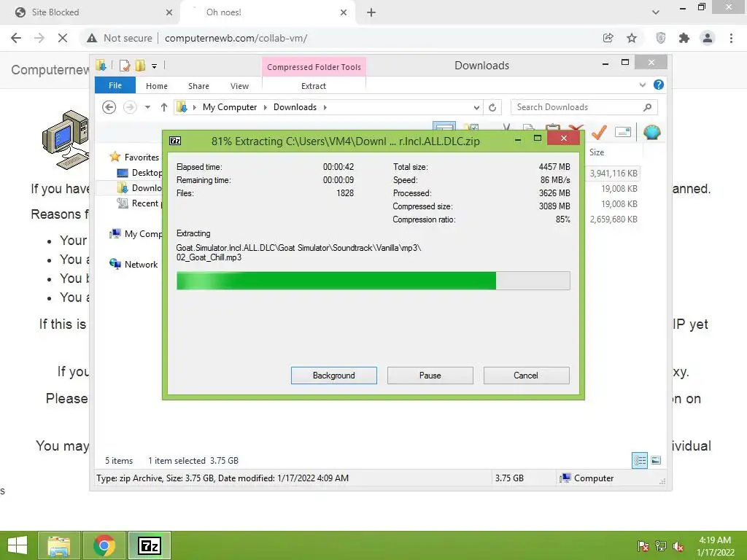Expand the Explorer ribbon with chevron

(642, 85)
